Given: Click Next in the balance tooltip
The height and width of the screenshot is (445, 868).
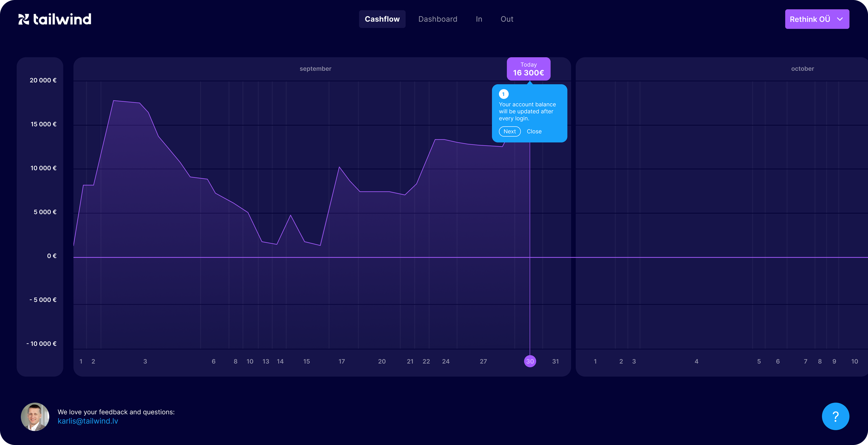Looking at the screenshot, I should point(509,131).
